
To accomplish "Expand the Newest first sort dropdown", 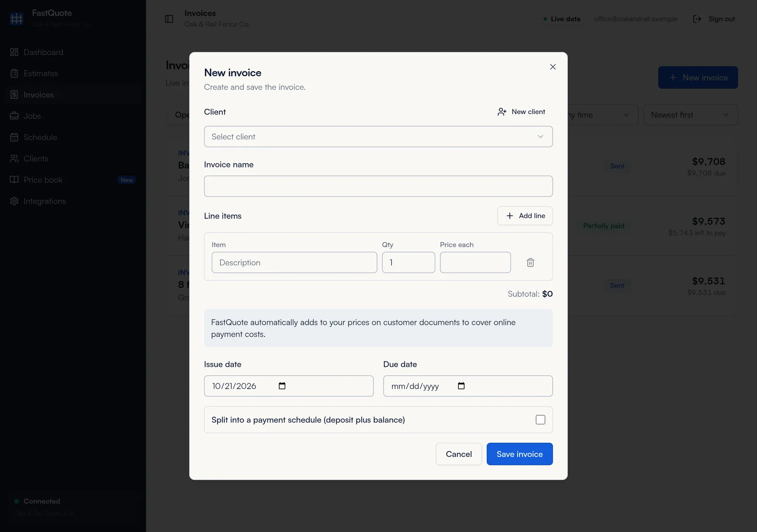I will [x=690, y=115].
